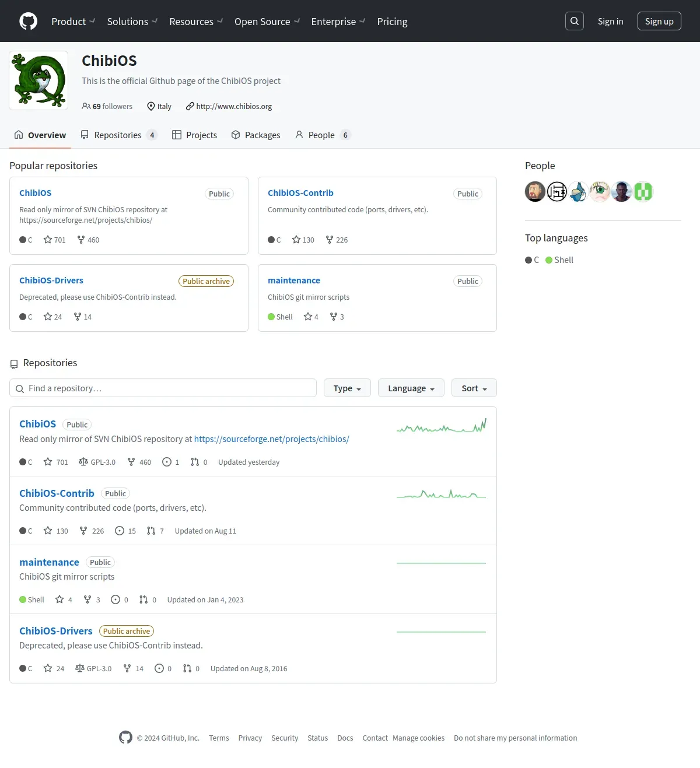Open the 69 followers link
This screenshot has width=700, height=768.
click(x=107, y=106)
